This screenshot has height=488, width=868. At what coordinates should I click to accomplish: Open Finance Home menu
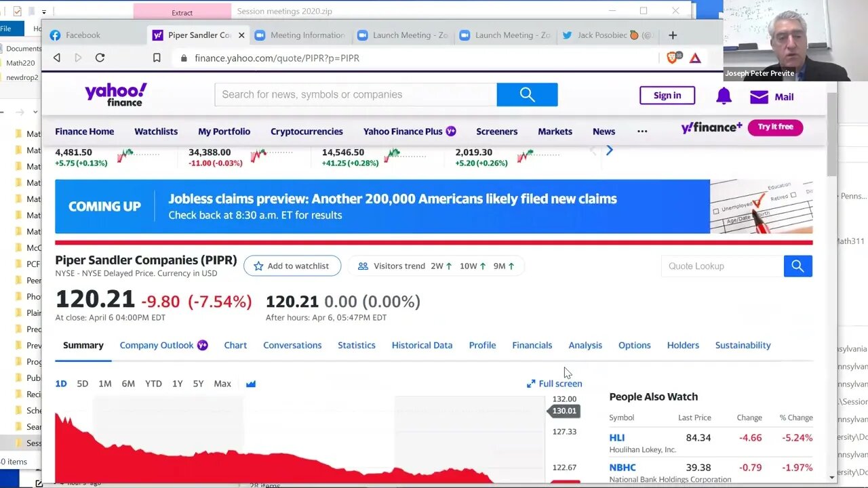pos(84,131)
